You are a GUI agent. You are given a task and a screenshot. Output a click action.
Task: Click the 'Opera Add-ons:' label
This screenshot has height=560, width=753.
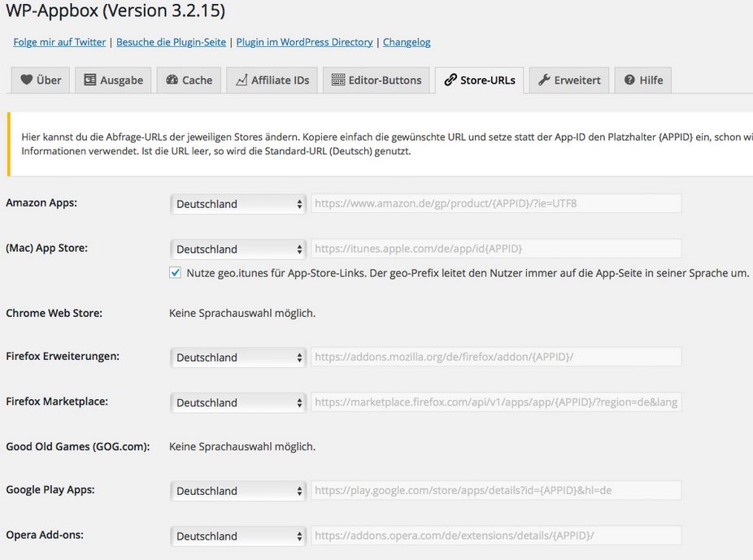point(45,535)
